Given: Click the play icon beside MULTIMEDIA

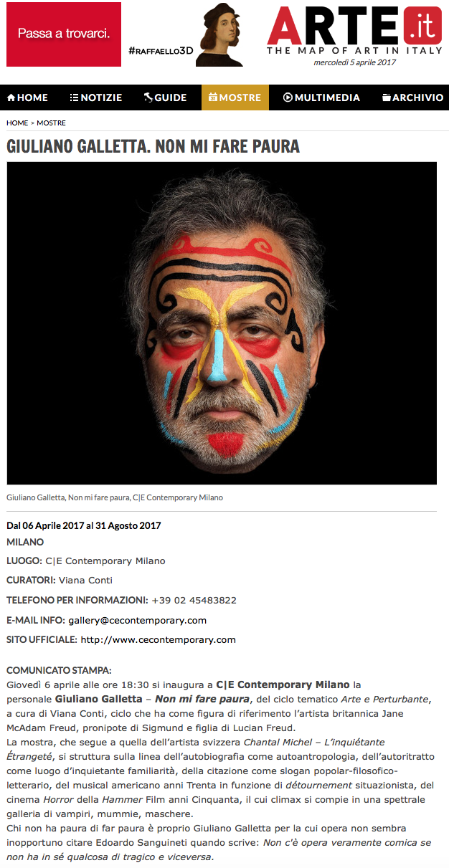Looking at the screenshot, I should coord(288,97).
